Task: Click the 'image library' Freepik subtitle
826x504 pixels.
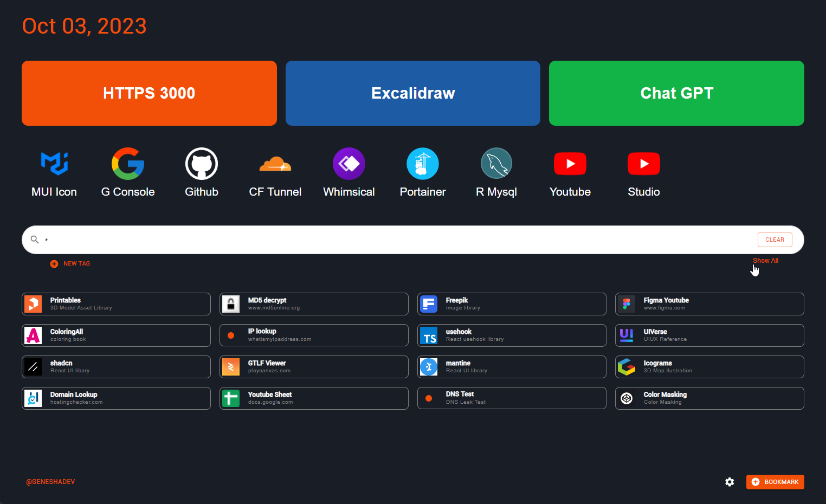Action: 463,308
